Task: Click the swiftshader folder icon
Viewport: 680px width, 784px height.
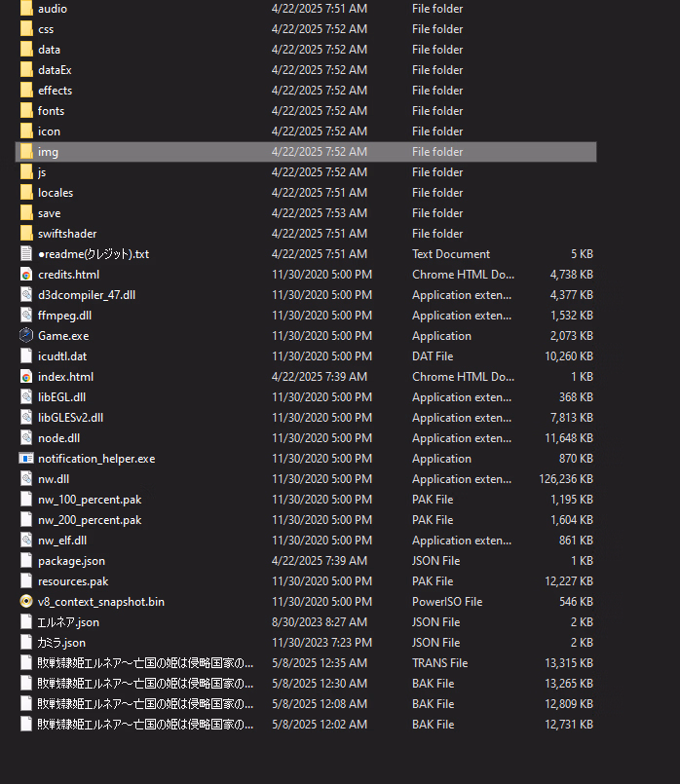Action: click(x=26, y=234)
